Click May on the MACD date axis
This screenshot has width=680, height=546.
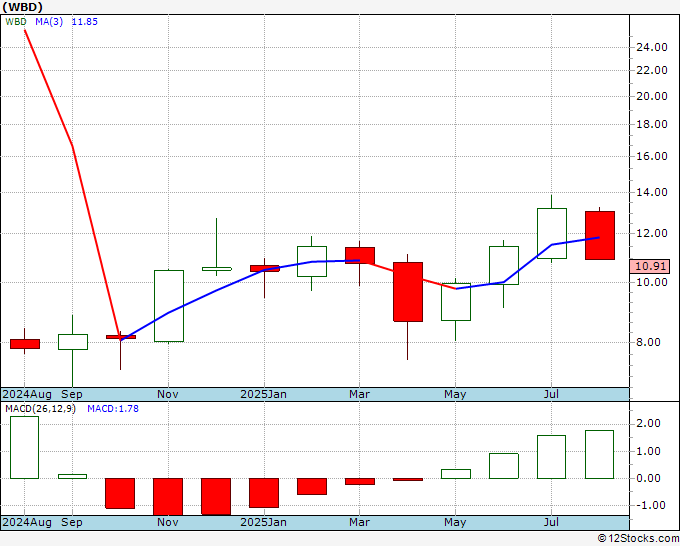455,522
